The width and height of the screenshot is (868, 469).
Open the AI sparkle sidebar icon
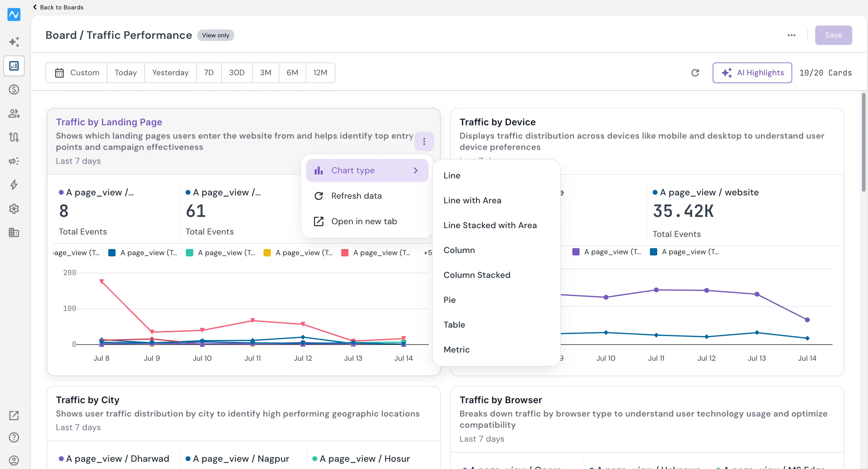[14, 42]
